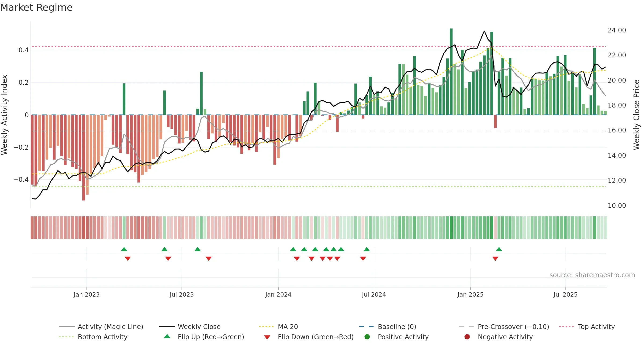Click the Jul 2024 axis label
This screenshot has width=644, height=362.
coord(374,294)
